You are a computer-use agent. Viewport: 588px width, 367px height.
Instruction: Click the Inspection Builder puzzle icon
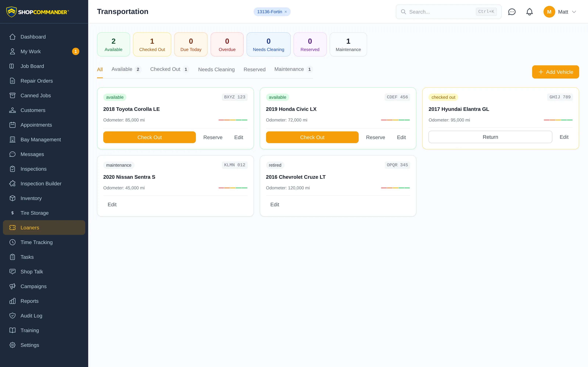[12, 183]
